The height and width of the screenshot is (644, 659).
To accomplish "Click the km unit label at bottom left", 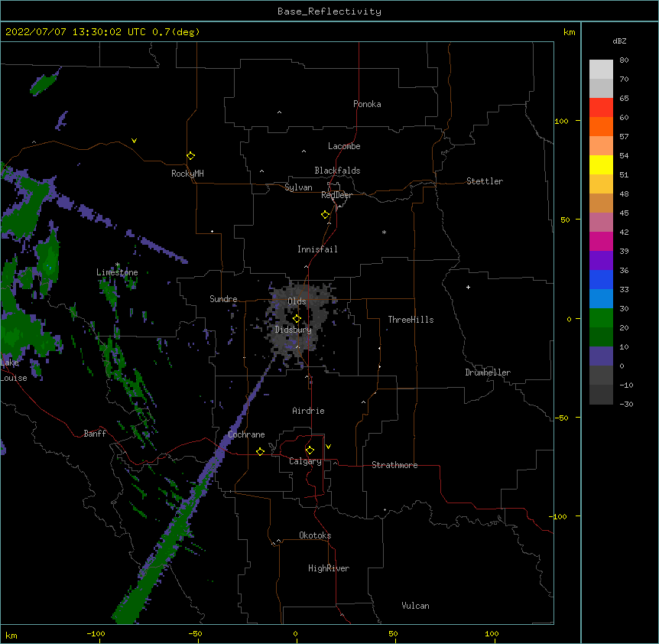I will 11,635.
